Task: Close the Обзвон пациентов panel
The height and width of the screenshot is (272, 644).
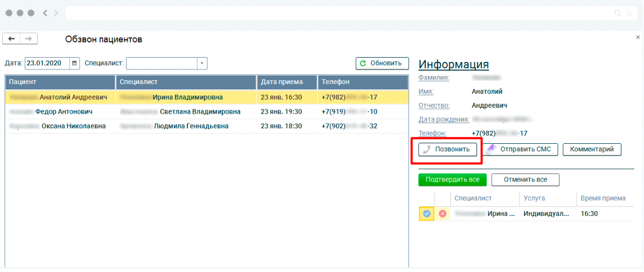Action: tap(638, 37)
